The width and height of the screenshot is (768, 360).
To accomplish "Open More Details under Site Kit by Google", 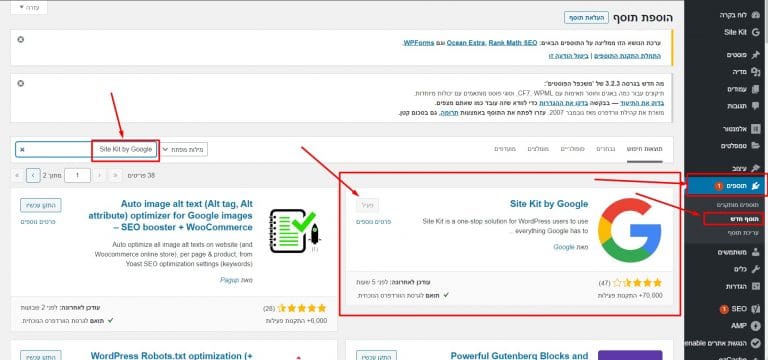I will (x=374, y=222).
